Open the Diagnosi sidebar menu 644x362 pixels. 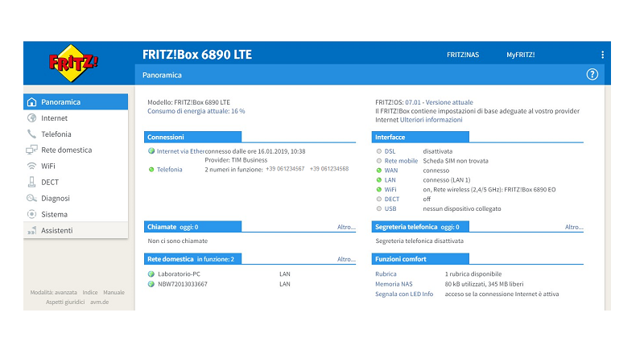[76, 198]
